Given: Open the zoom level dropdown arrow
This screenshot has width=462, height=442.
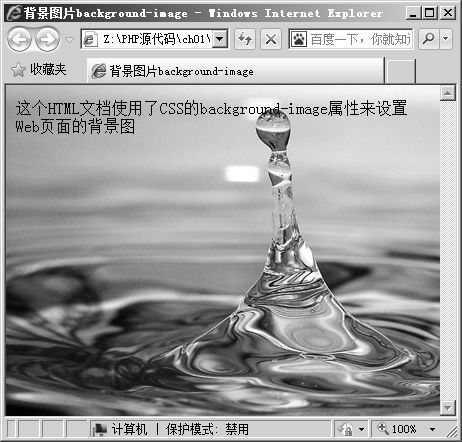Looking at the screenshot, I should pyautogui.click(x=433, y=429).
